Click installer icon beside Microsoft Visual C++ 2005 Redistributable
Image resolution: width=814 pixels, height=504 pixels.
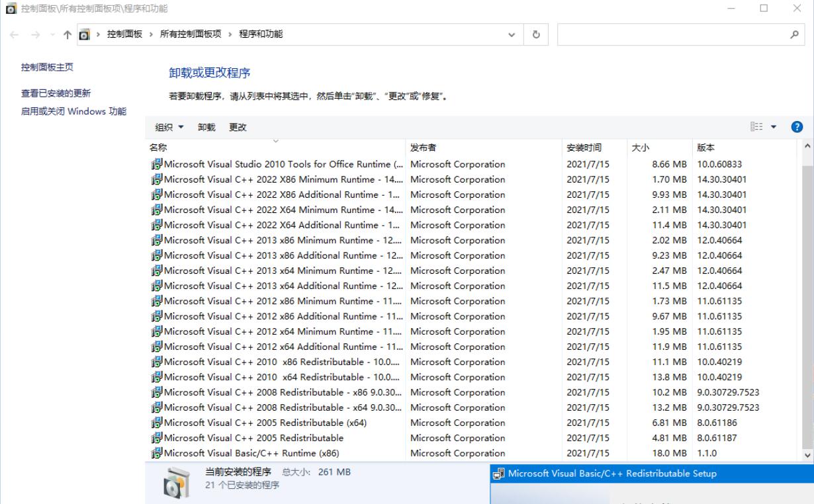(x=154, y=438)
